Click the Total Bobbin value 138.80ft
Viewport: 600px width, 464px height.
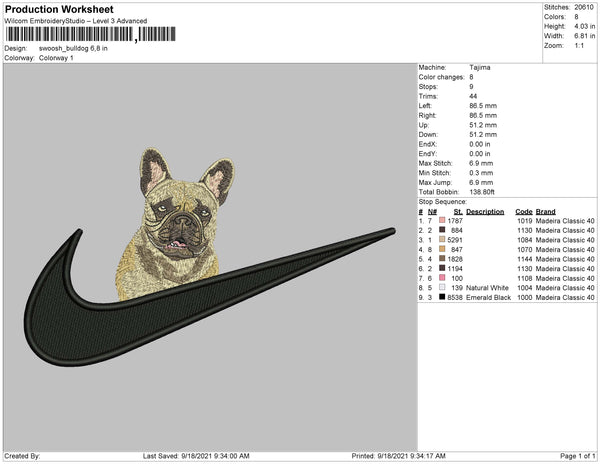pos(482,192)
